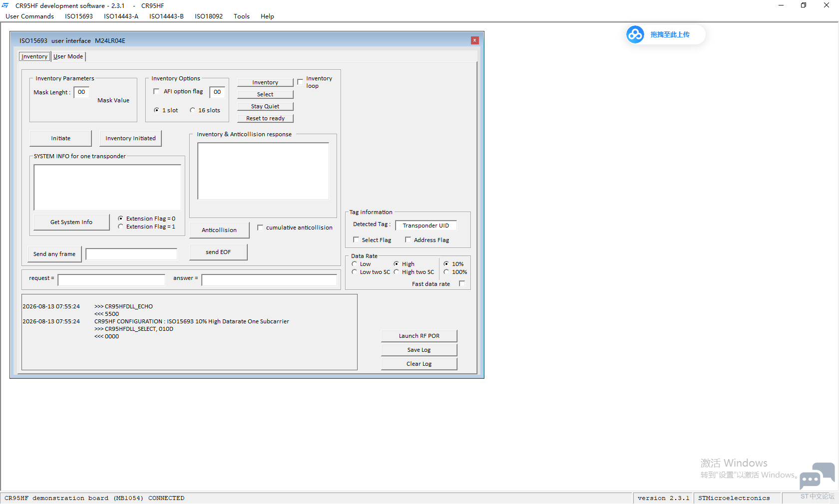Switch to the Inventory tab

coord(34,56)
